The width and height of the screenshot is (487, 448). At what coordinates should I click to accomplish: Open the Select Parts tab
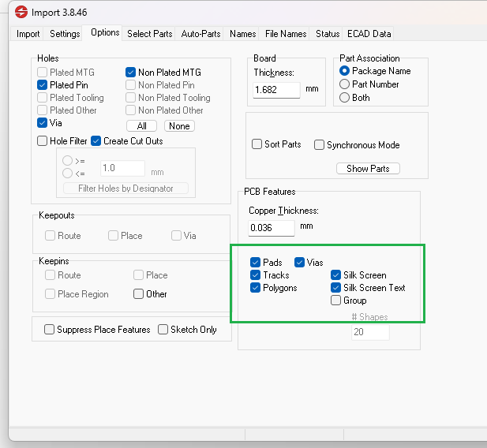[x=149, y=34]
